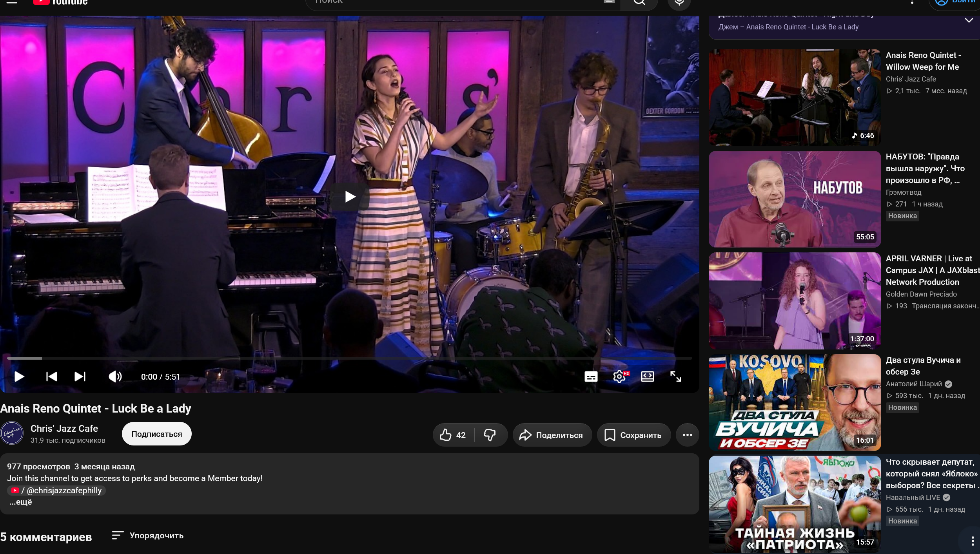The width and height of the screenshot is (980, 554).
Task: Open the Chris' Jazz Cafe channel name
Action: (64, 429)
